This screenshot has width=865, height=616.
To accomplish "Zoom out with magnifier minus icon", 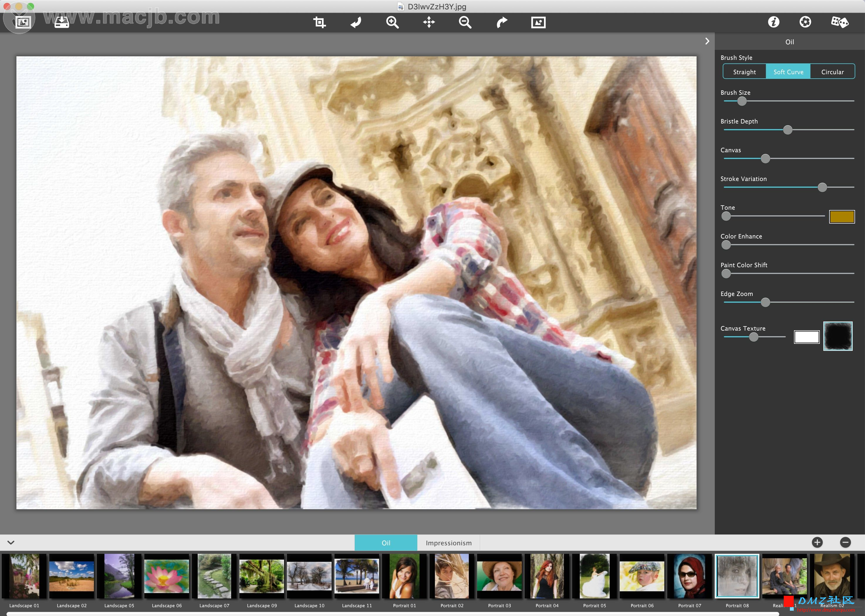I will pos(465,22).
